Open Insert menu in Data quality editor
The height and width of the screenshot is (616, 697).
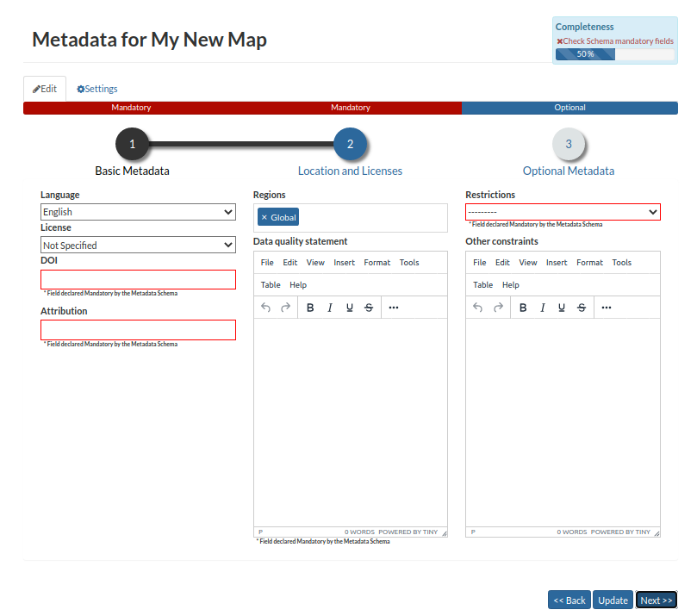tap(344, 262)
